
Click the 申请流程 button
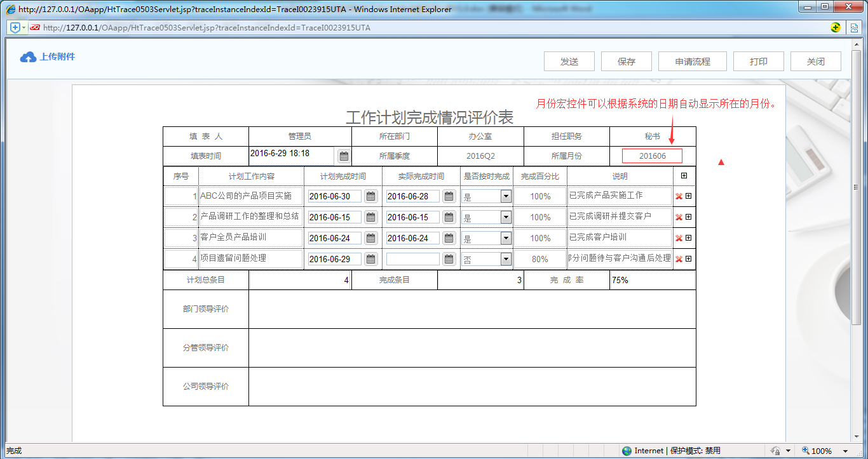[692, 61]
